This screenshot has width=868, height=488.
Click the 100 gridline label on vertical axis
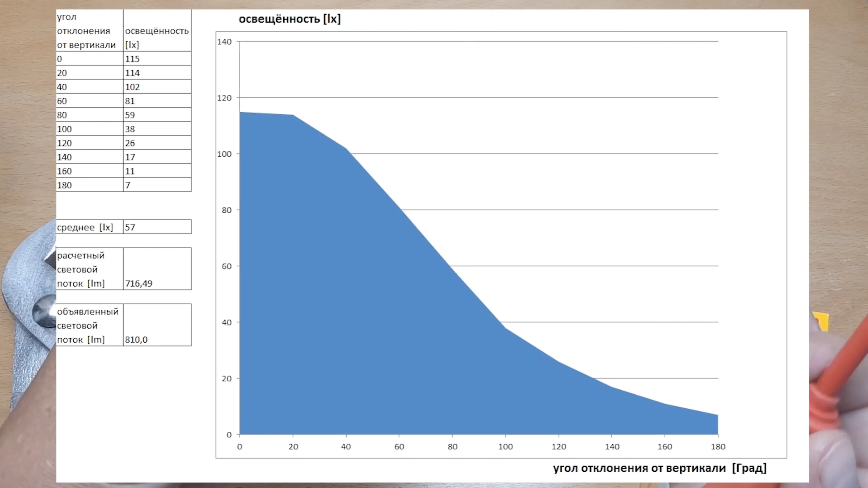click(224, 154)
